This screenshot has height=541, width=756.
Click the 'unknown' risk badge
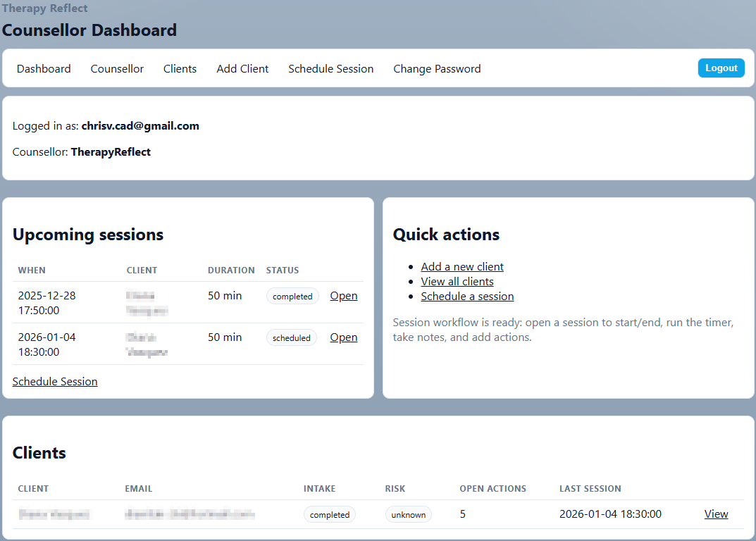408,515
